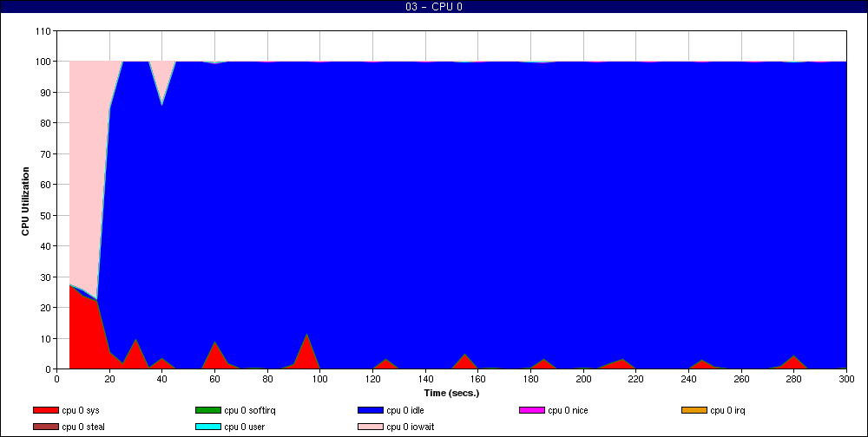Click the chart title '03 - CPU 0'
Viewport: 868px width, 437px height.
pos(434,7)
